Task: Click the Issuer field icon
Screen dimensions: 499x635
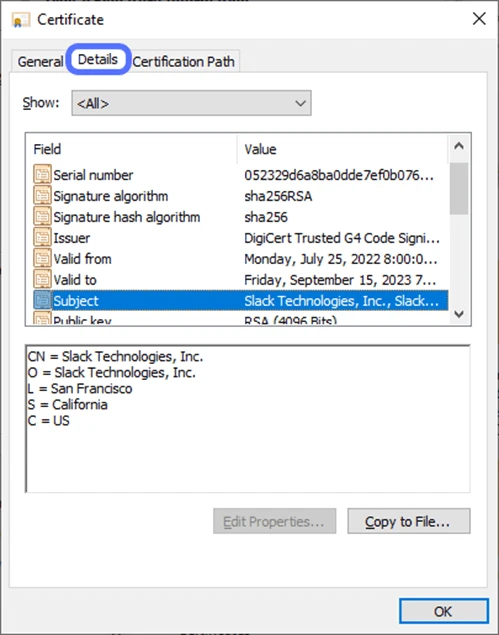Action: point(42,238)
